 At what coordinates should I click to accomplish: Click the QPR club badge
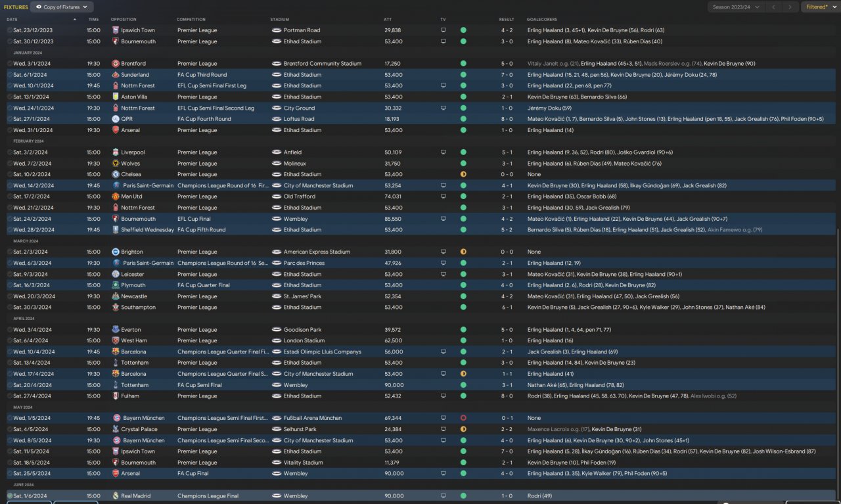click(116, 119)
